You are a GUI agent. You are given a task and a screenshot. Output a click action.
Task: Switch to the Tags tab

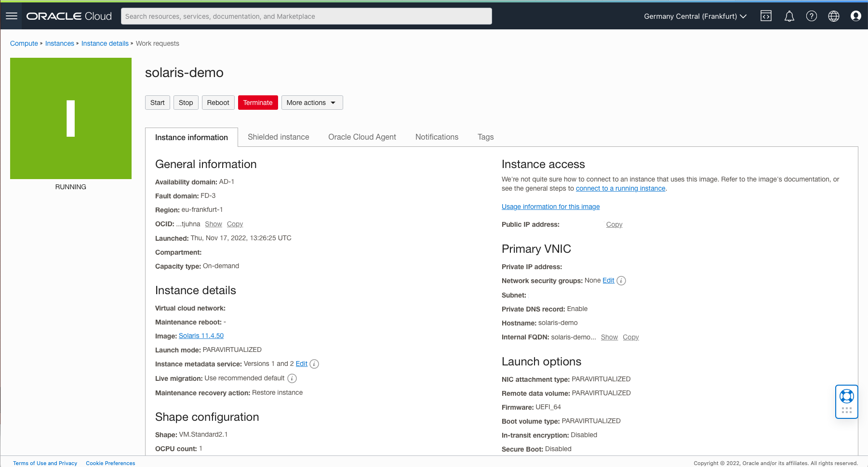pyautogui.click(x=485, y=137)
